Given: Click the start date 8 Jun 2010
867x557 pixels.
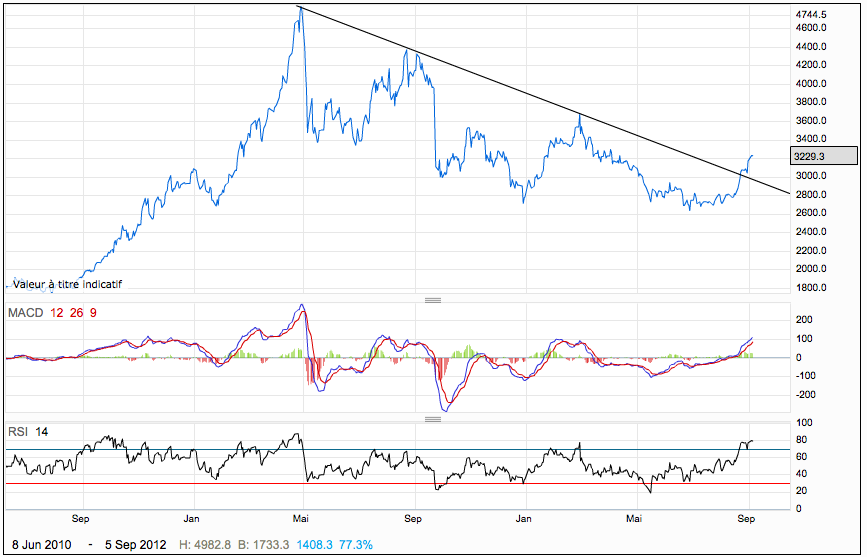Looking at the screenshot, I should (41, 545).
